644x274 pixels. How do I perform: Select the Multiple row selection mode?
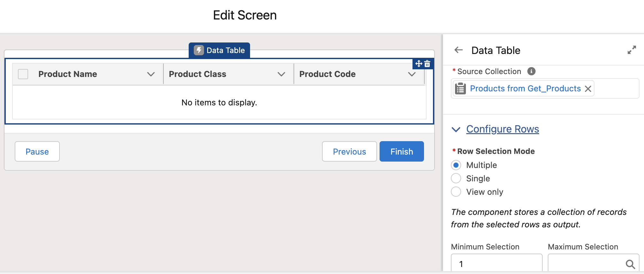(x=456, y=165)
